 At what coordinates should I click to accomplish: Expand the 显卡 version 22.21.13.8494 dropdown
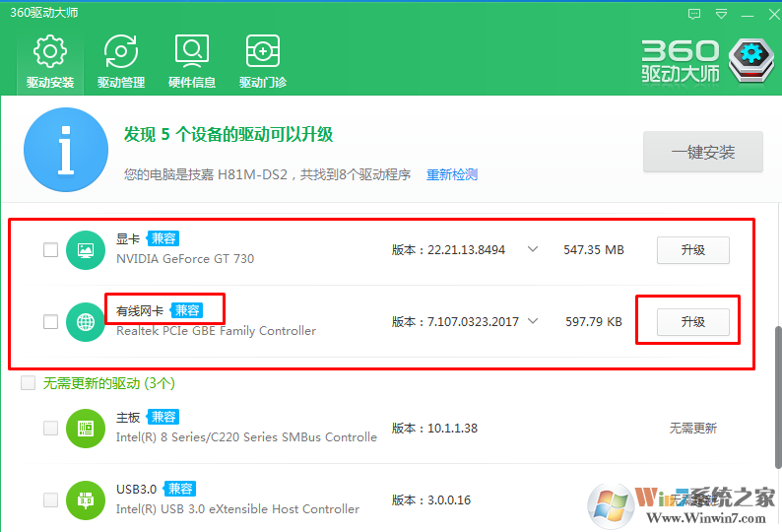click(533, 249)
